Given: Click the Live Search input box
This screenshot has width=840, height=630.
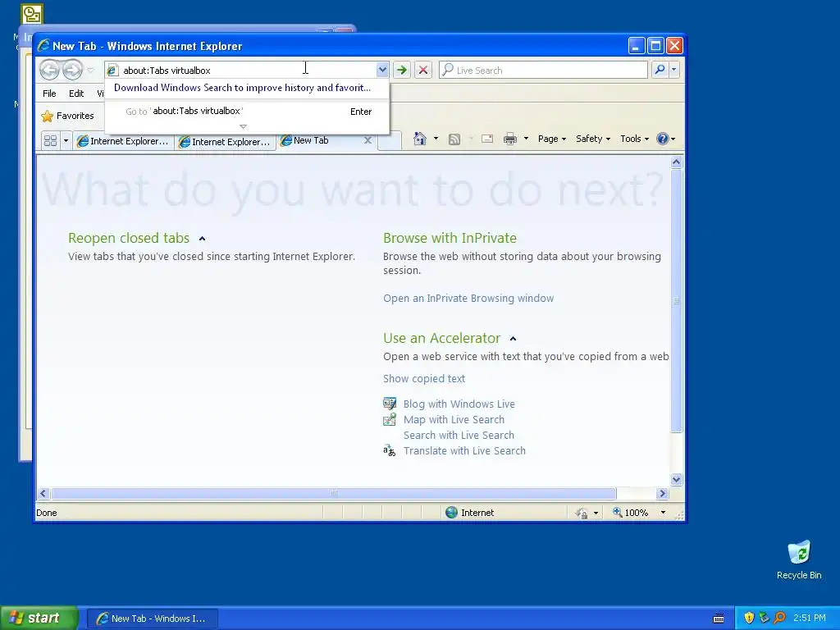Looking at the screenshot, I should 543,71.
